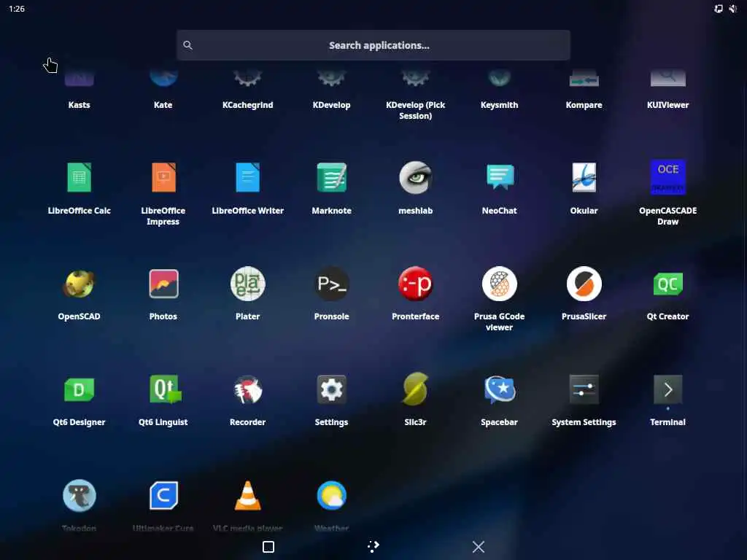
Task: Open PrusaSlicer
Action: click(584, 295)
